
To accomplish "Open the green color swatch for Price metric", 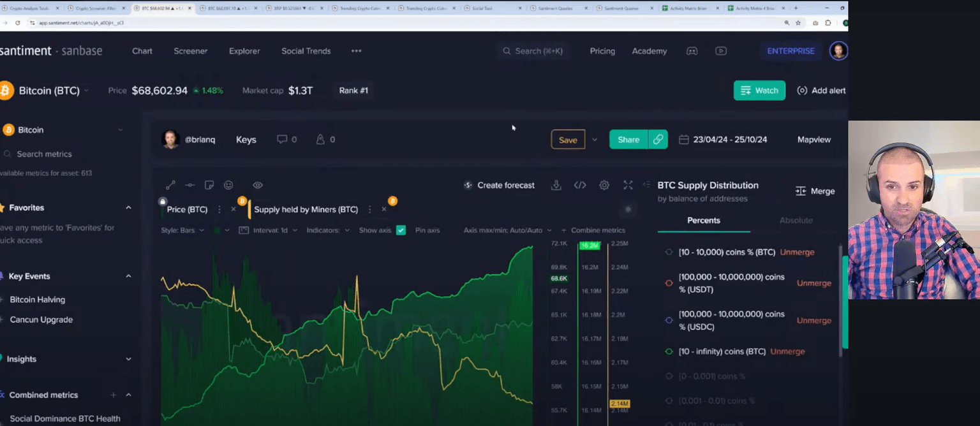I will click(218, 230).
